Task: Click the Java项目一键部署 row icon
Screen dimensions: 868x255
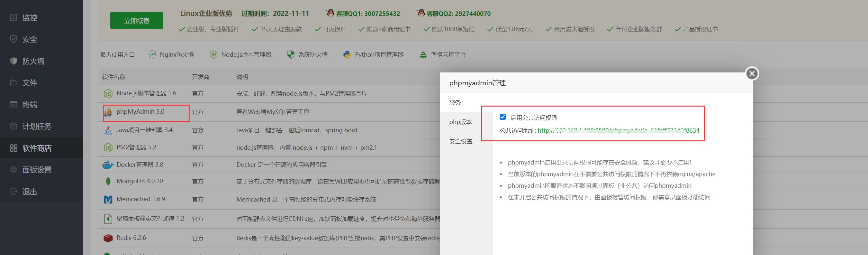Action: coord(108,130)
